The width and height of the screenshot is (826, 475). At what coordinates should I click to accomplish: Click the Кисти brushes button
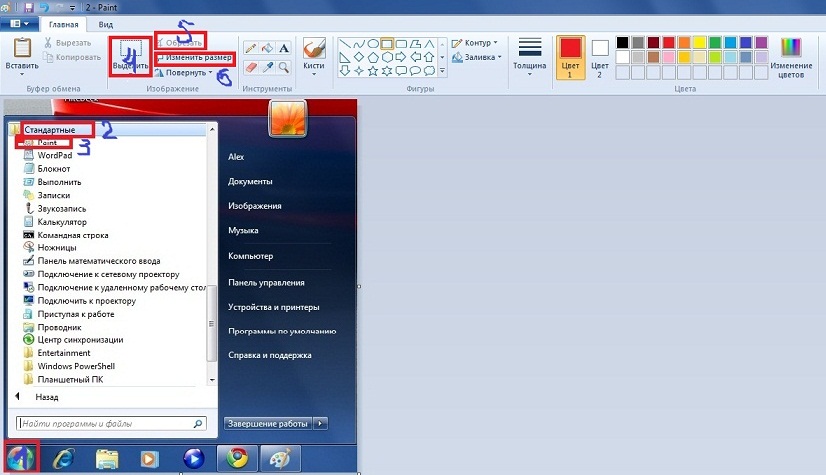tap(314, 57)
